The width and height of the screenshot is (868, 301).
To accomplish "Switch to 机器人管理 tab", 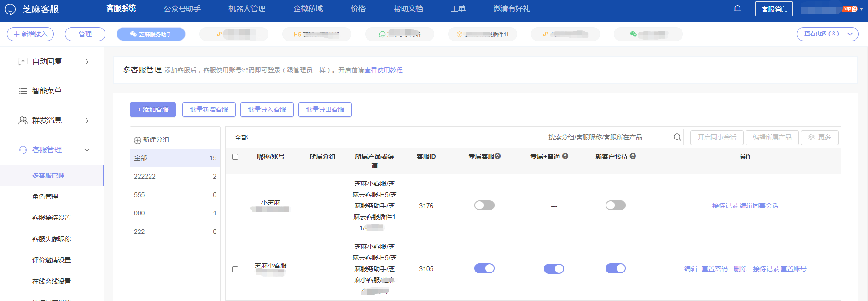I will tap(247, 9).
